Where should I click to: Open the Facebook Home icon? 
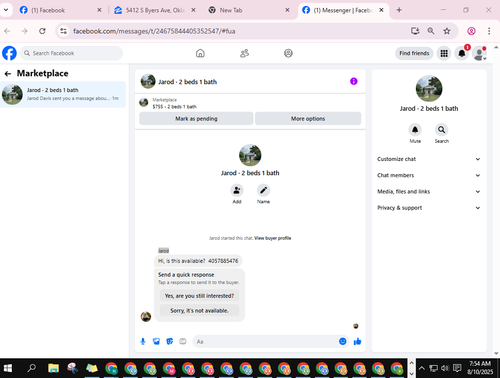coord(200,53)
